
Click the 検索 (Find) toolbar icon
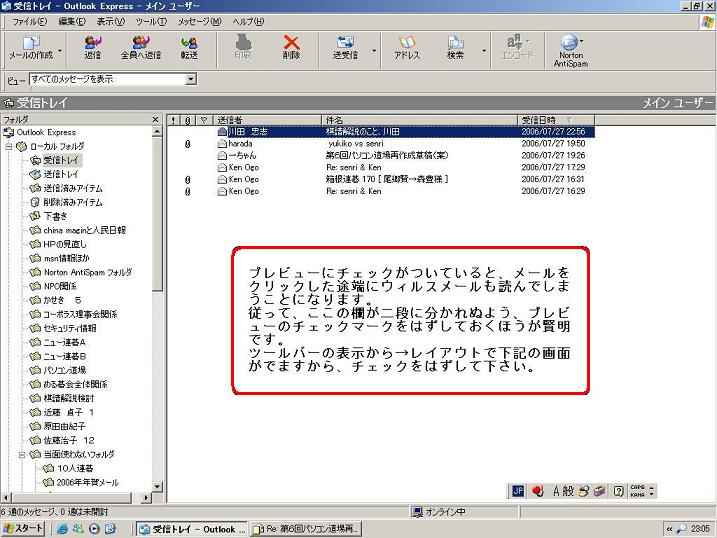pyautogui.click(x=455, y=43)
